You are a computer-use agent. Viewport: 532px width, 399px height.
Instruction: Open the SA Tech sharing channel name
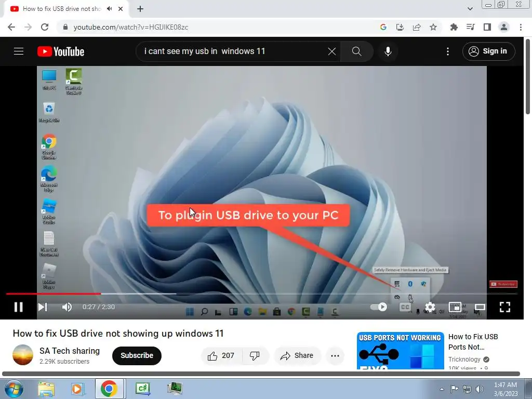70,351
